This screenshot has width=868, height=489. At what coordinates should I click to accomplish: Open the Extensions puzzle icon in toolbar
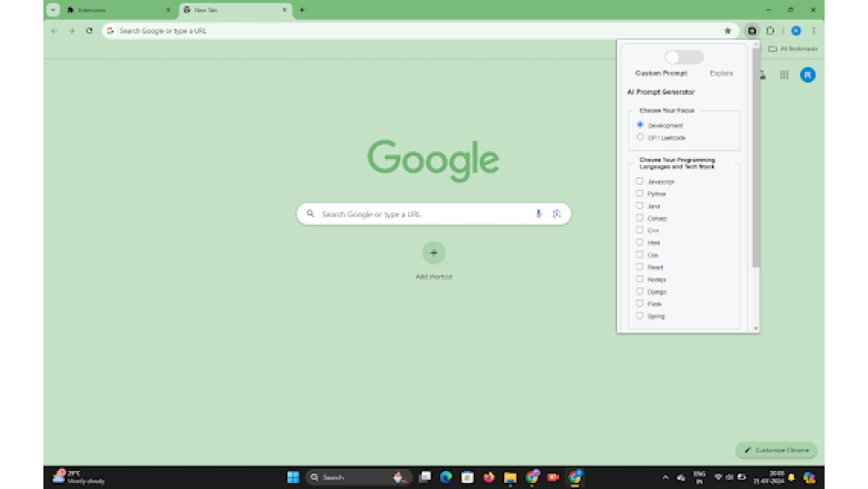click(x=770, y=31)
